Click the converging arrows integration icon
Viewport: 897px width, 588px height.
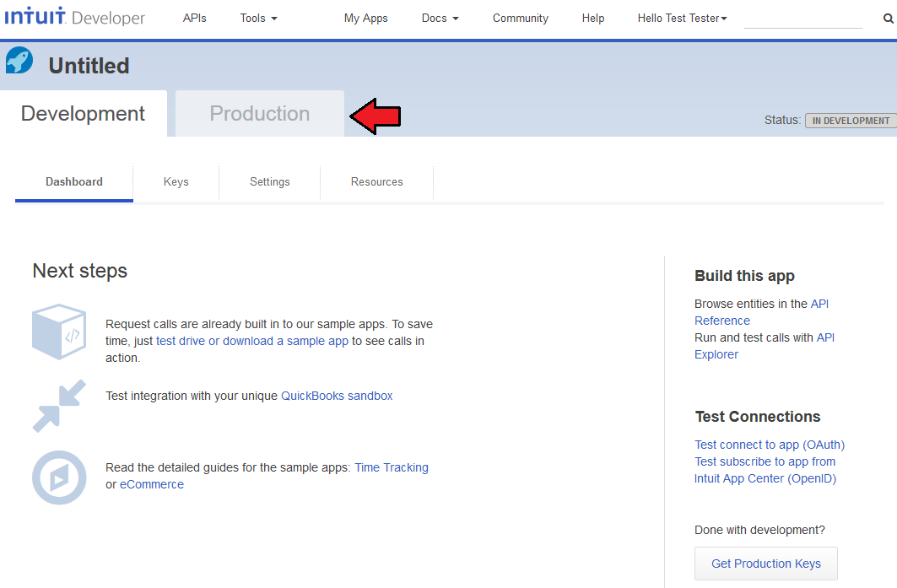point(60,406)
